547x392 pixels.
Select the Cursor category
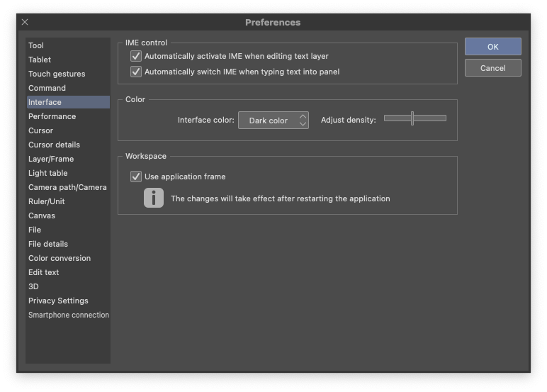click(68, 130)
